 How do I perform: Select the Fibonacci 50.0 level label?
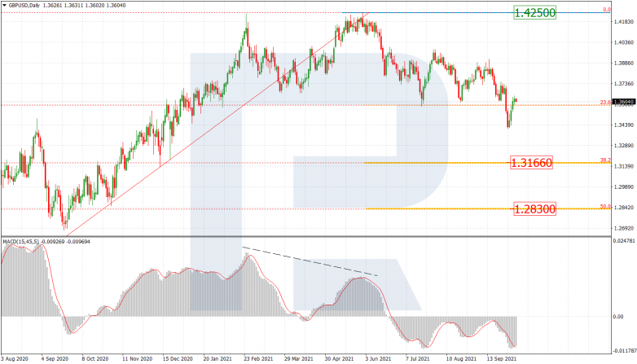tap(605, 206)
